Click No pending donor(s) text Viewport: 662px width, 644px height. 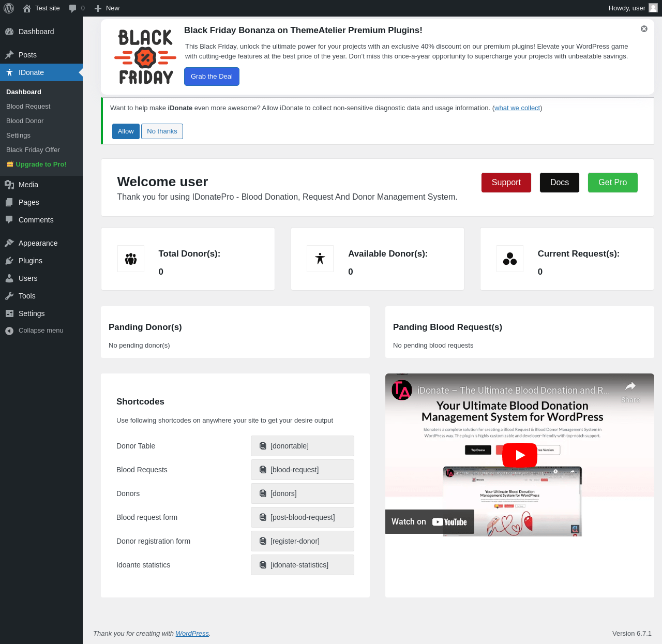[x=139, y=346]
